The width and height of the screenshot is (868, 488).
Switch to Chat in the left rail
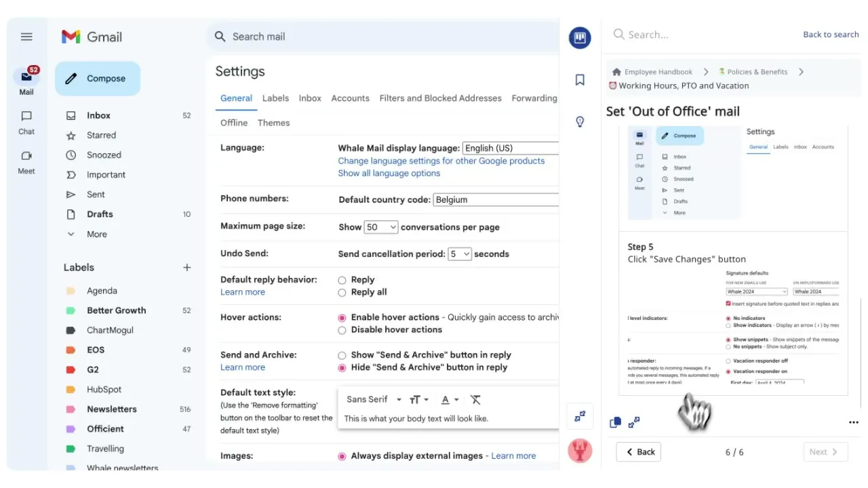coord(26,122)
